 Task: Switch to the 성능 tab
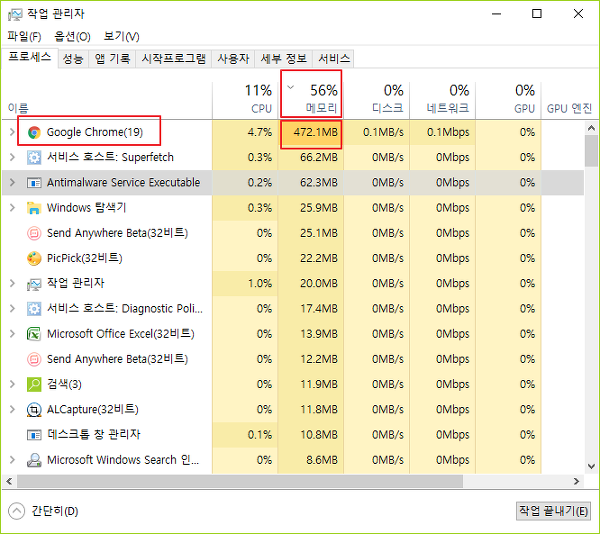click(x=73, y=59)
